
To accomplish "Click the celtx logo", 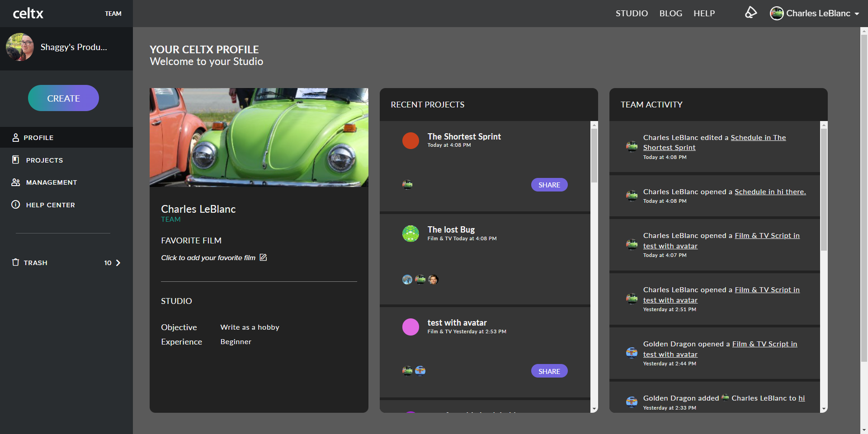I will [x=28, y=14].
